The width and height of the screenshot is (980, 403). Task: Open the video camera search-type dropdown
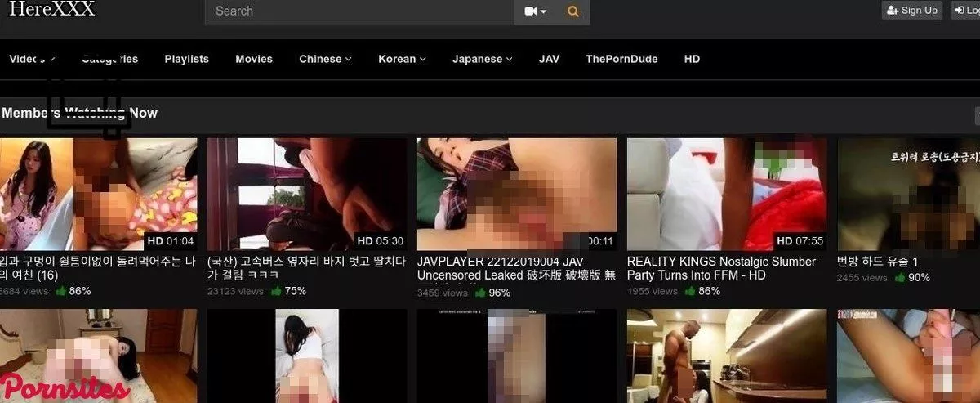coord(536,11)
